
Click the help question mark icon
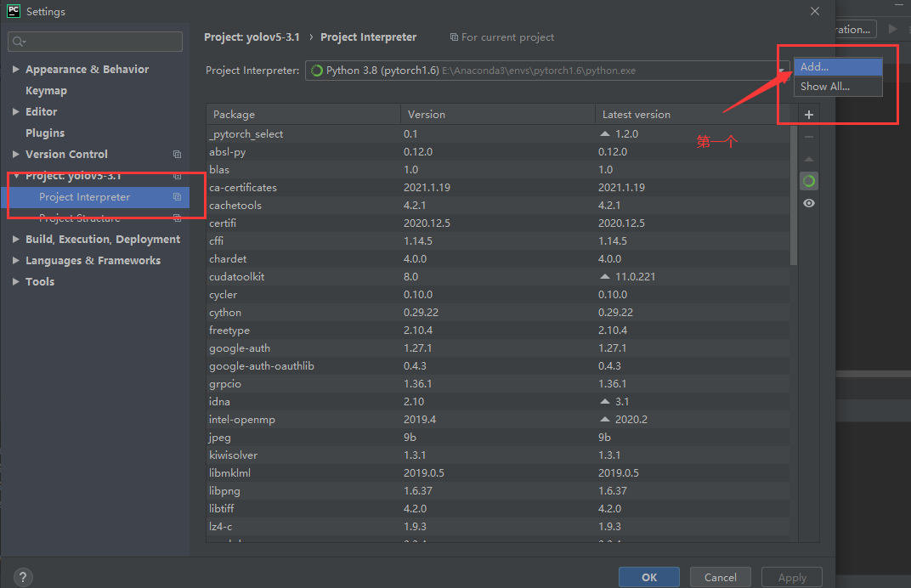[x=23, y=577]
